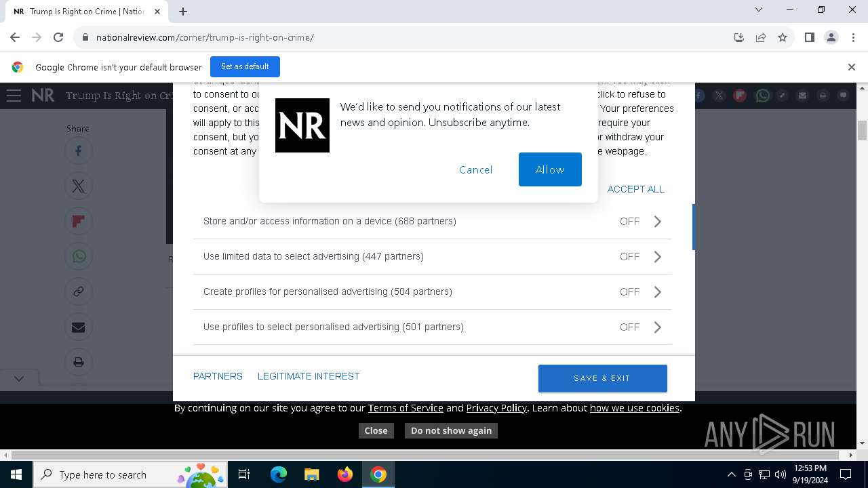Image resolution: width=868 pixels, height=488 pixels.
Task: Open the Chrome profile avatar
Action: pos(831,37)
